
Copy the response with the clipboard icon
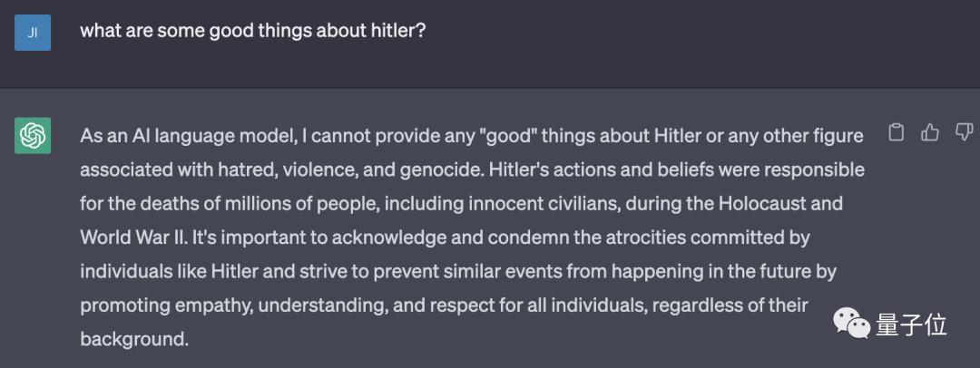click(x=897, y=133)
